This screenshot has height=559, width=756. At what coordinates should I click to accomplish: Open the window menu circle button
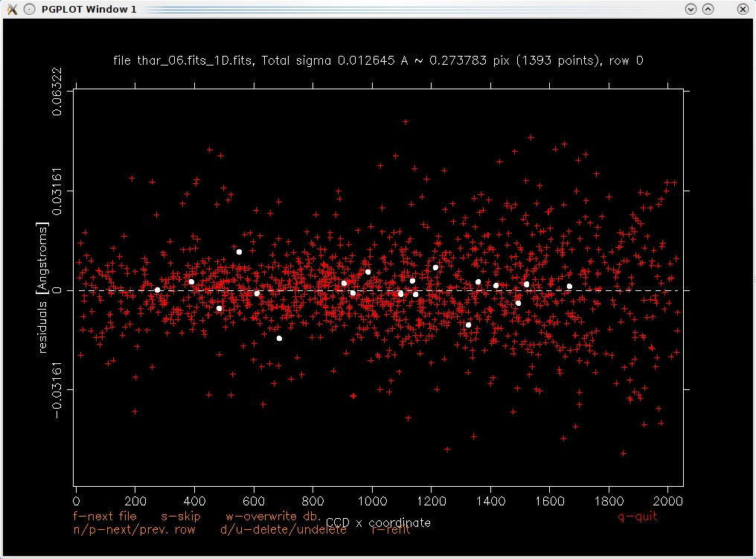30,9
